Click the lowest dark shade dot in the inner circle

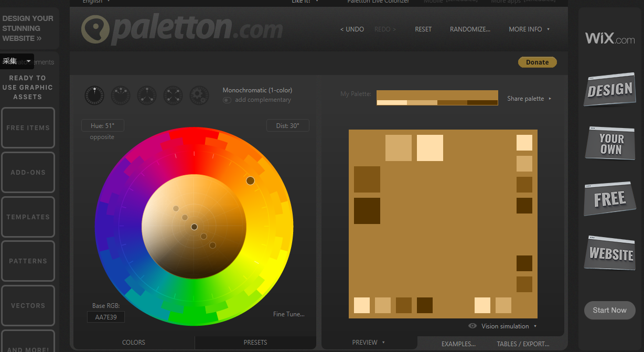click(212, 245)
